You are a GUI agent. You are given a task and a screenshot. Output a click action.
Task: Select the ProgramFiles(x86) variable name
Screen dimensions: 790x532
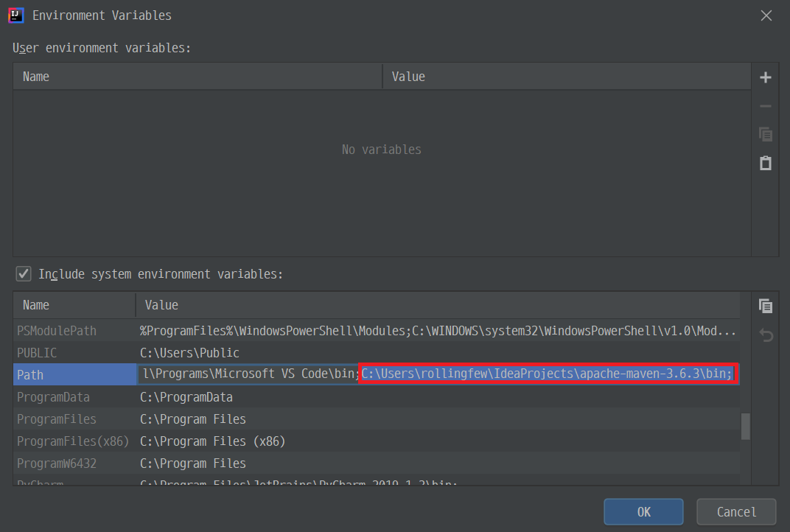pyautogui.click(x=73, y=441)
